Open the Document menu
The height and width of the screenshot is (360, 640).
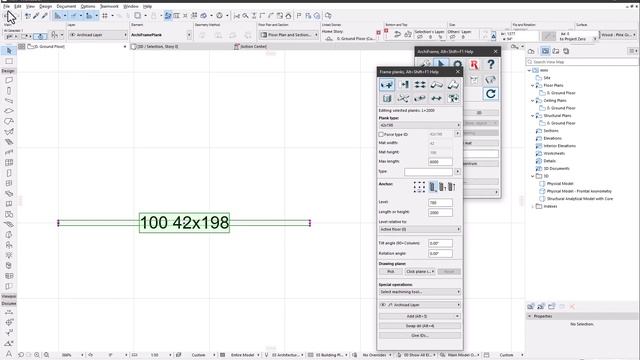(x=66, y=7)
